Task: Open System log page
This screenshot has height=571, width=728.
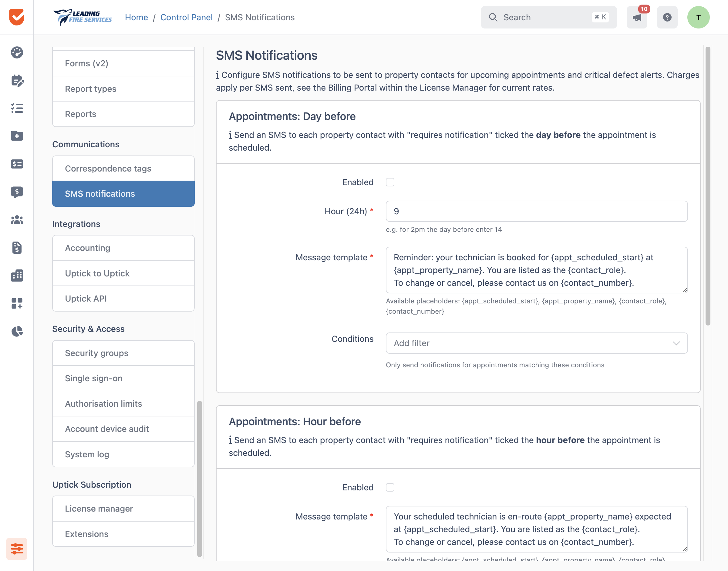Action: (x=123, y=454)
